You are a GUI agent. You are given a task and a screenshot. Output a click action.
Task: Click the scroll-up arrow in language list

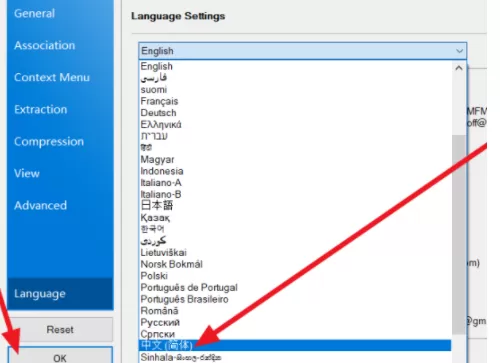click(x=459, y=68)
